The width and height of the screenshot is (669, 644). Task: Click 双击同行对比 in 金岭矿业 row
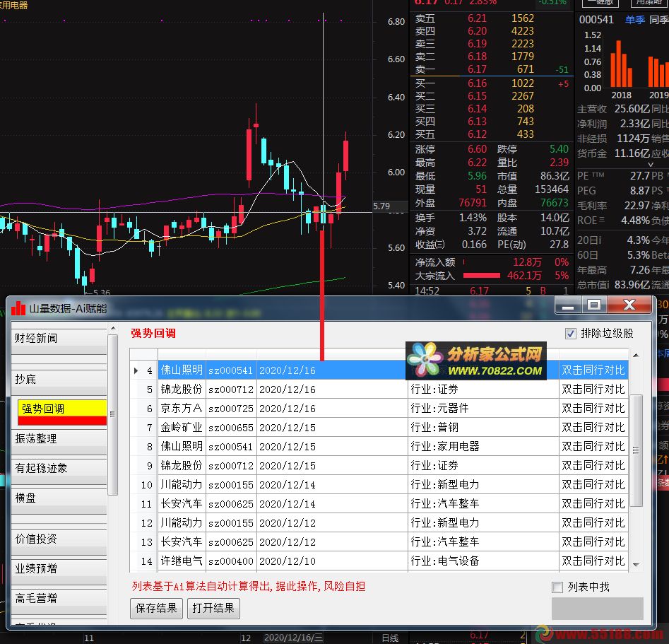pyautogui.click(x=593, y=427)
